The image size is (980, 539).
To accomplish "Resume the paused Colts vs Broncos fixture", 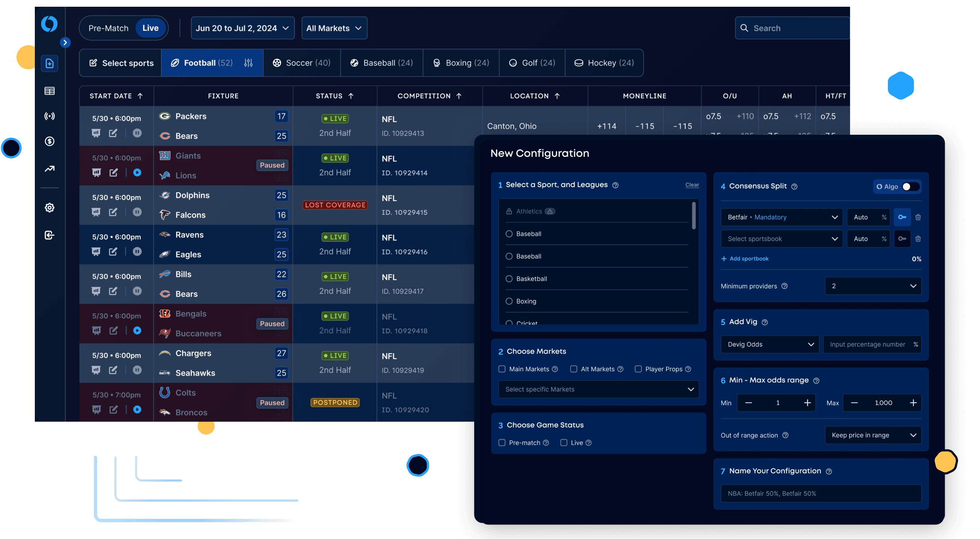I will 137,409.
